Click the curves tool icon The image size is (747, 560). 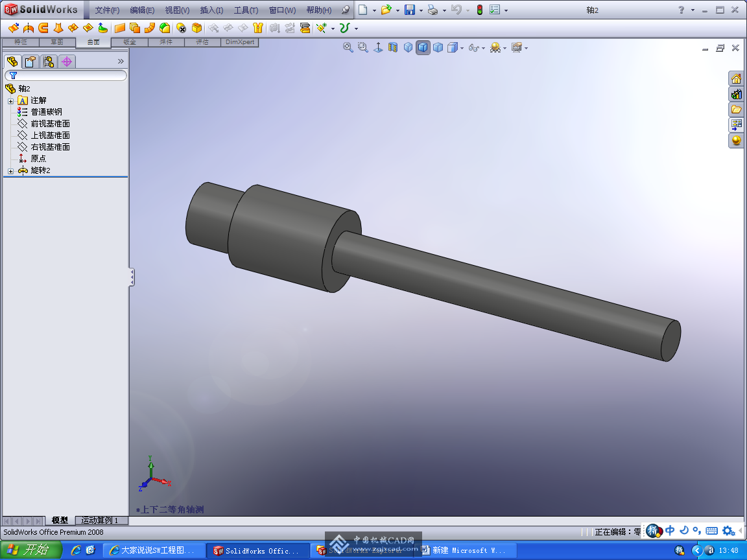(x=344, y=28)
